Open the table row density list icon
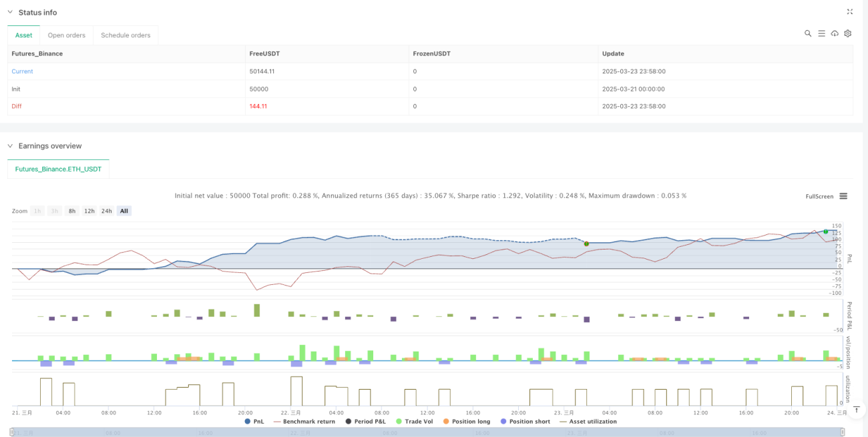 point(821,33)
